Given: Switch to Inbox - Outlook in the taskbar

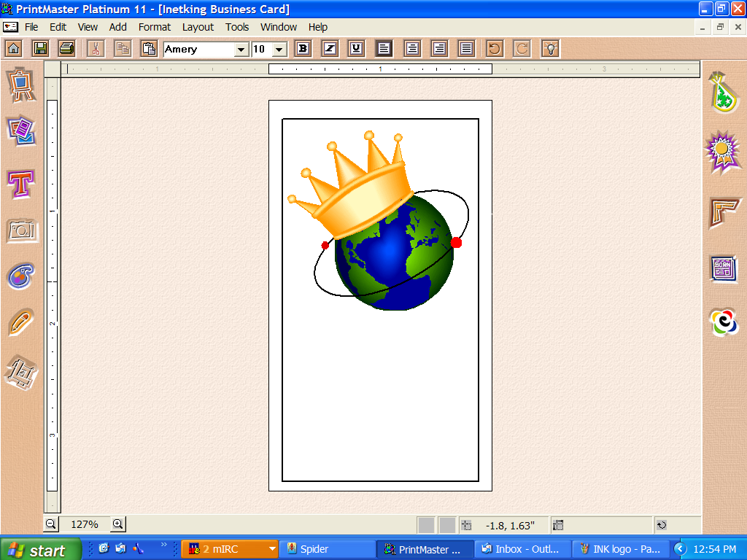Looking at the screenshot, I should click(x=522, y=550).
